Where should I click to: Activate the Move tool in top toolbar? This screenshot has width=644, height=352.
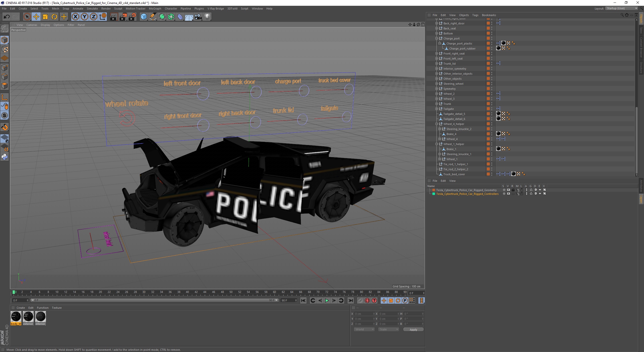(x=36, y=17)
